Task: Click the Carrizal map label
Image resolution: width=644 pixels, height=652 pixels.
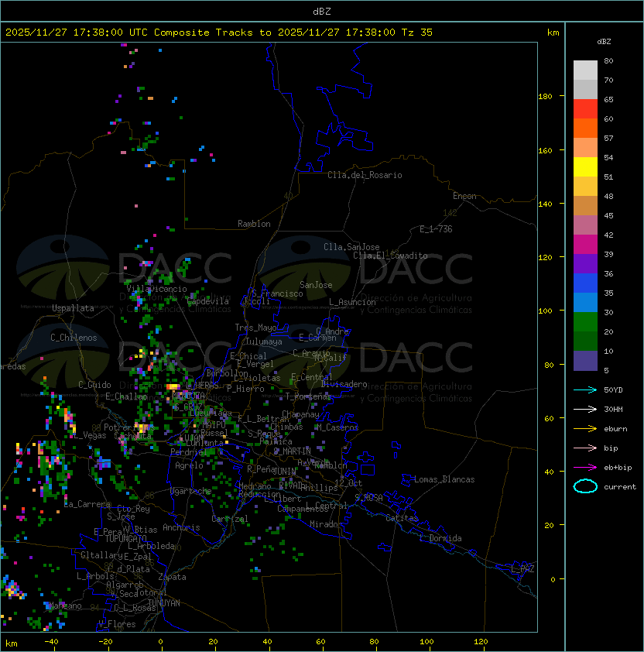Action: click(230, 519)
